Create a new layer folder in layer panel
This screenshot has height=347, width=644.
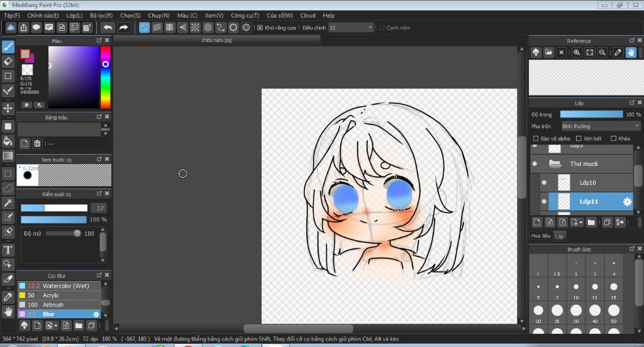591,223
